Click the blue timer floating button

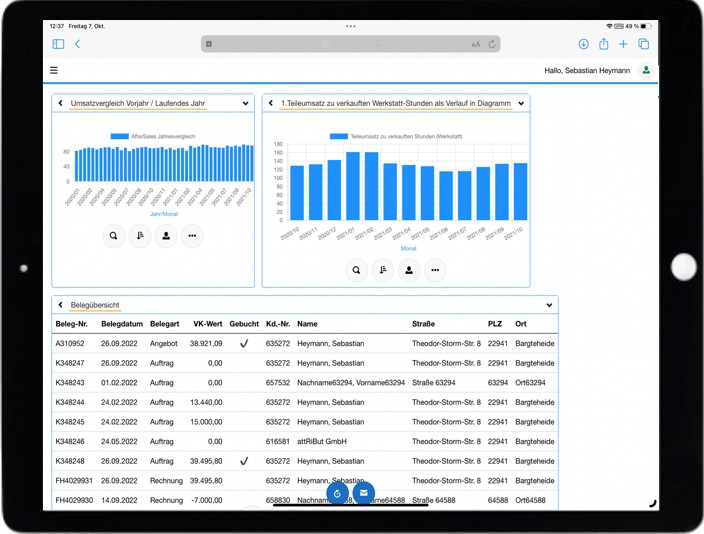tap(338, 493)
